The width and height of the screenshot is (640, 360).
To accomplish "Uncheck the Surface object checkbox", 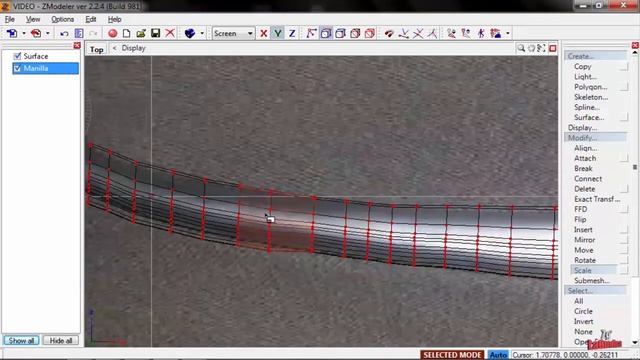I will point(17,56).
